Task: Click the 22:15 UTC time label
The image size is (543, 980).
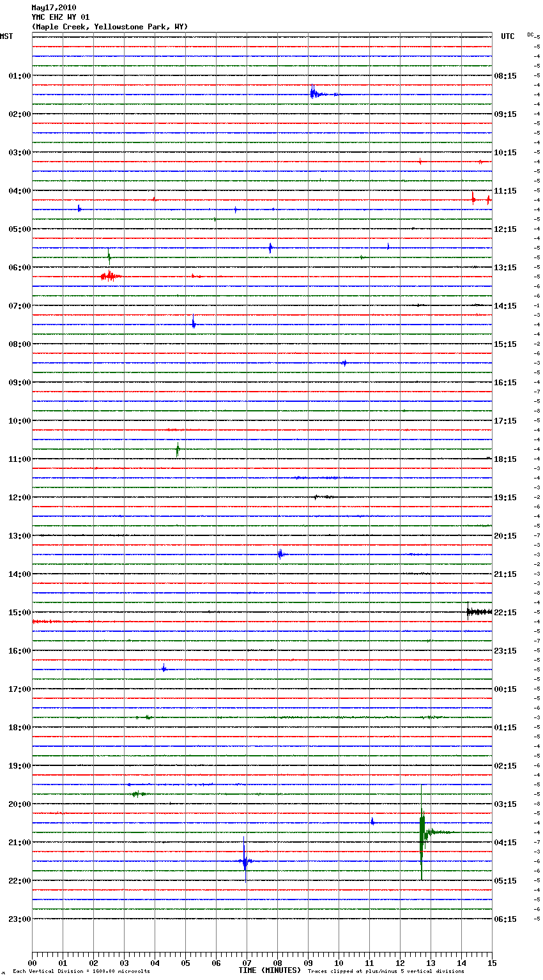Action: point(505,612)
